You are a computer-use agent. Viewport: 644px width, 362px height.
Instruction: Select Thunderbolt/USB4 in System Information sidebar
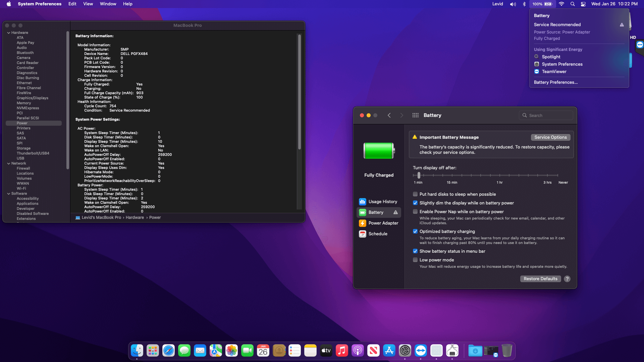point(34,153)
